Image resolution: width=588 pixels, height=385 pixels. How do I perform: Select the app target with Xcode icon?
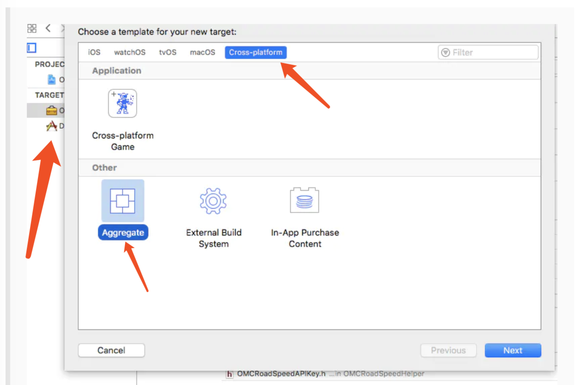pyautogui.click(x=52, y=126)
